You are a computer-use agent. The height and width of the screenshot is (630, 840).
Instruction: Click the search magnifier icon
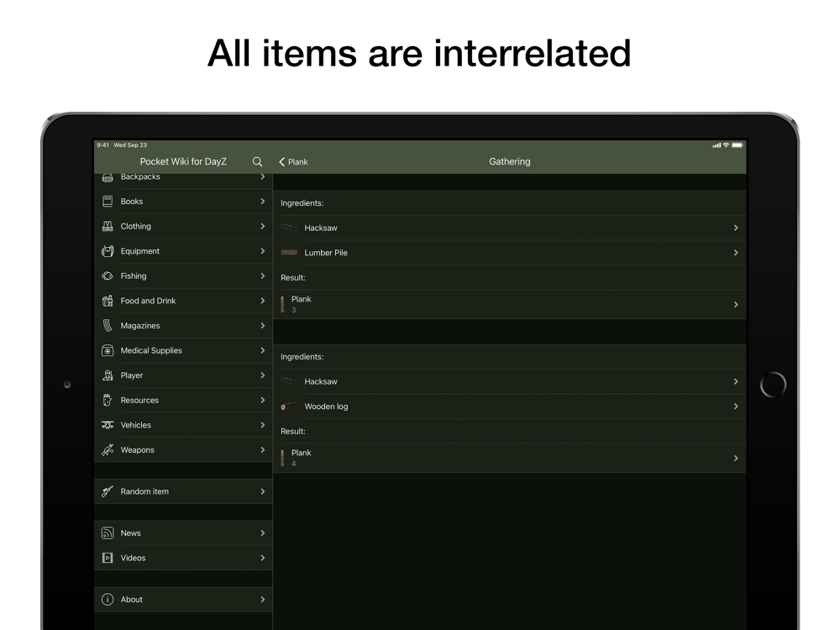pos(257,161)
